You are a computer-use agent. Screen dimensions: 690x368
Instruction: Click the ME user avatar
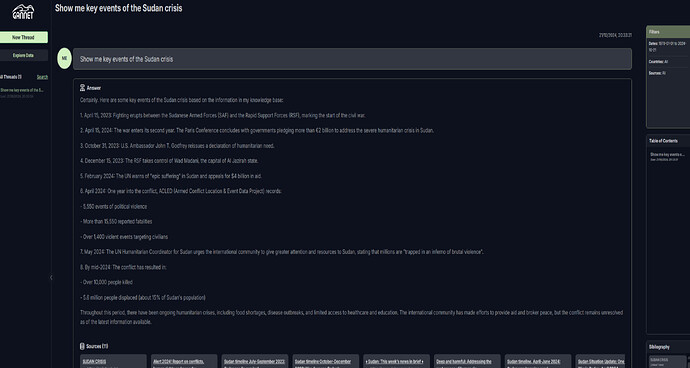[64, 59]
